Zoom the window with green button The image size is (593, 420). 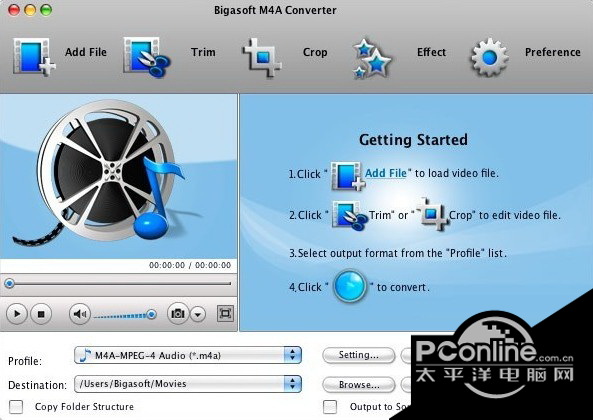click(x=46, y=10)
